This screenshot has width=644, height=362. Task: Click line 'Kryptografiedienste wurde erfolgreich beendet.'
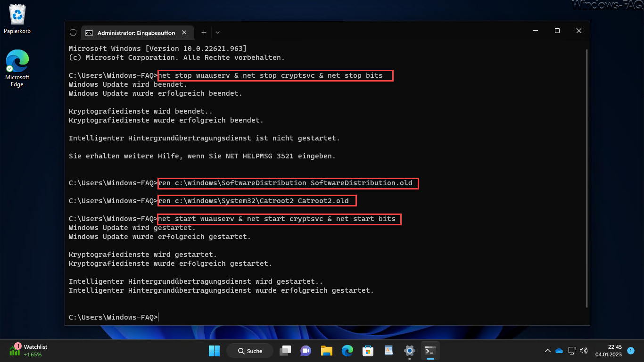(166, 120)
